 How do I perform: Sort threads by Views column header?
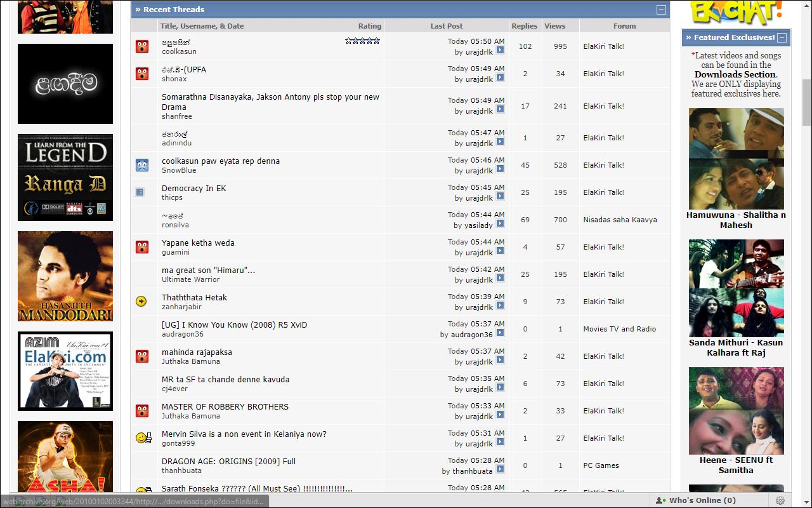pos(554,26)
